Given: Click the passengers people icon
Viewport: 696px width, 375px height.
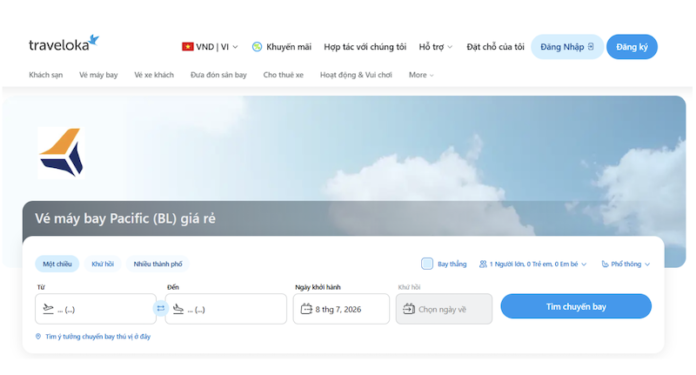Looking at the screenshot, I should [482, 264].
